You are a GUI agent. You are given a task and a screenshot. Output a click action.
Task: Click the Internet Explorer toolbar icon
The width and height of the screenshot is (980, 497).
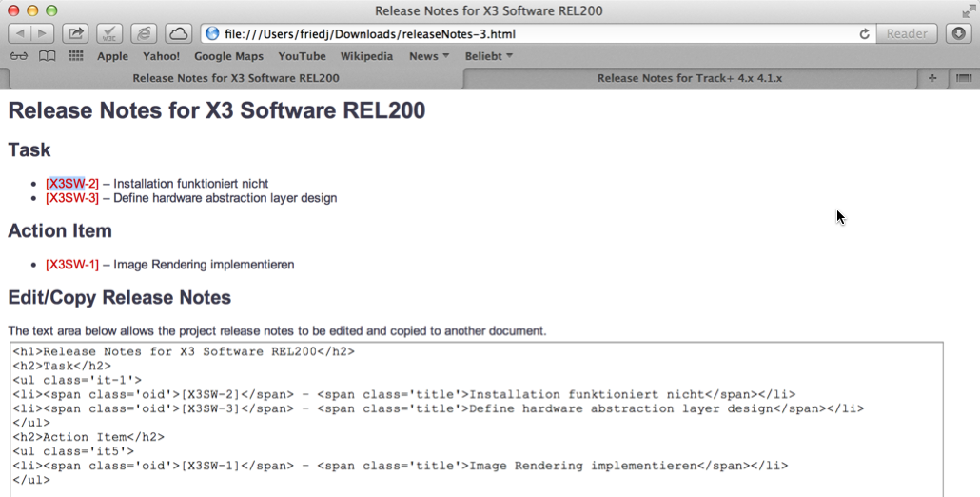144,33
